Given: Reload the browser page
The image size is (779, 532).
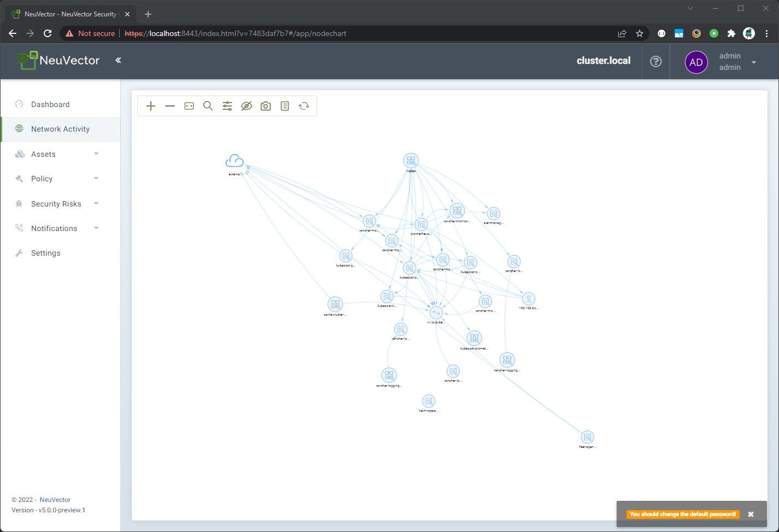Looking at the screenshot, I should point(48,33).
